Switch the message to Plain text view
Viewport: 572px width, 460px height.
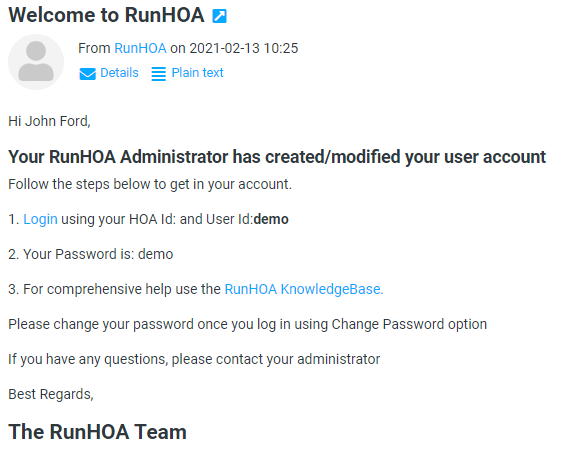(x=197, y=73)
